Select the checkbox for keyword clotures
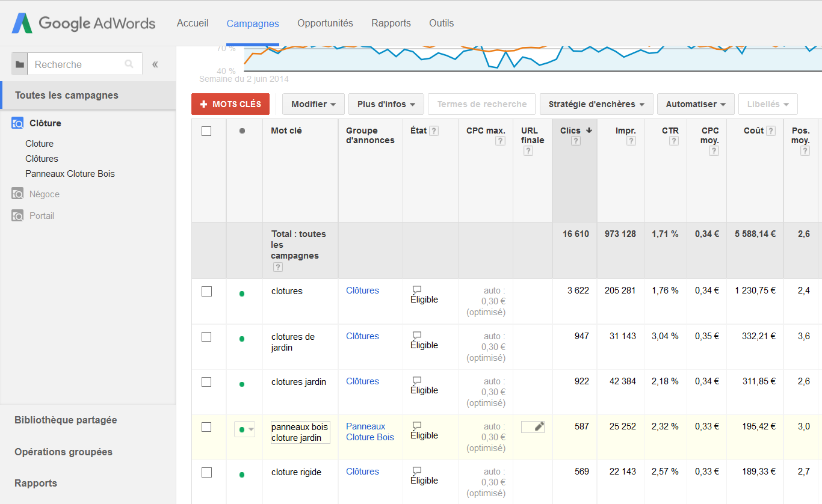The image size is (822, 504). click(x=206, y=291)
